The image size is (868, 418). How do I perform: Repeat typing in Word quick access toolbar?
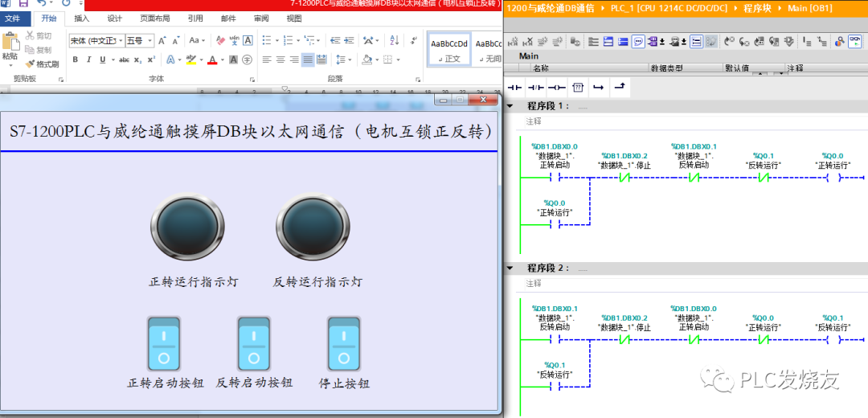66,3
